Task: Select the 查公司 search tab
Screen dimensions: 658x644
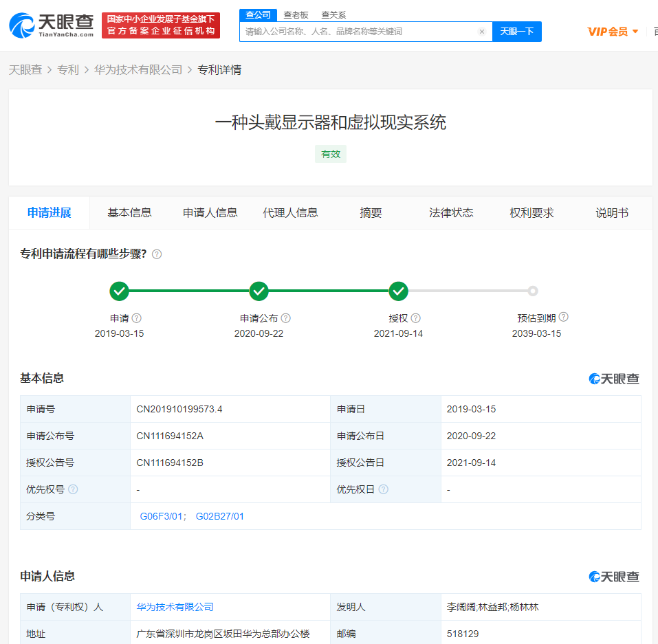Action: click(x=258, y=15)
